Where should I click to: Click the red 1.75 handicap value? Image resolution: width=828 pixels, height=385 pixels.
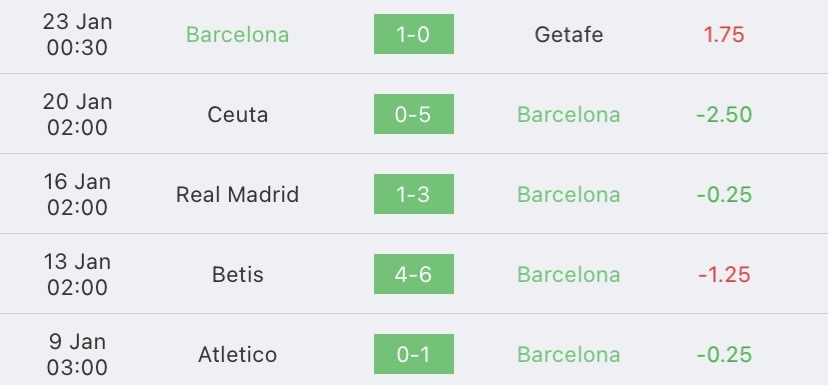(724, 35)
